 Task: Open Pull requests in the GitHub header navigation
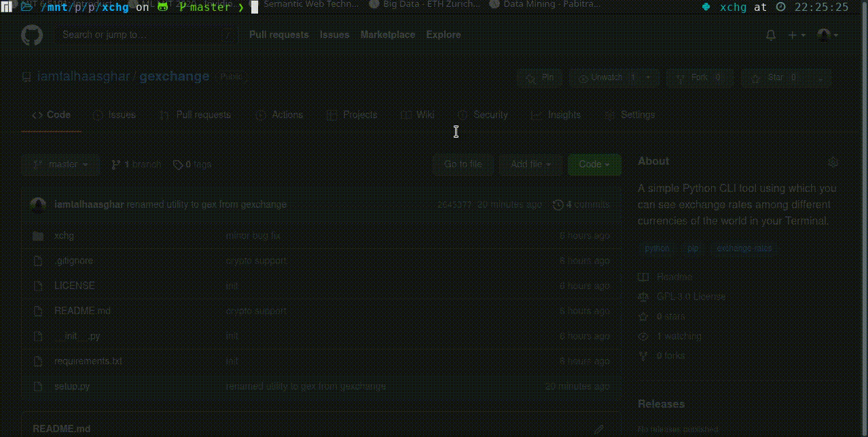click(x=279, y=35)
